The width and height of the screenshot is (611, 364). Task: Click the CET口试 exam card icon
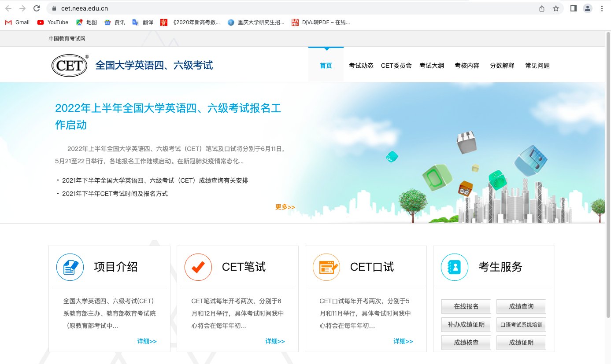pos(326,267)
